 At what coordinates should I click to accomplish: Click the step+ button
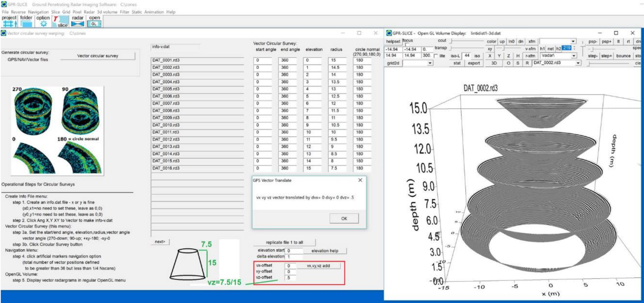[606, 56]
